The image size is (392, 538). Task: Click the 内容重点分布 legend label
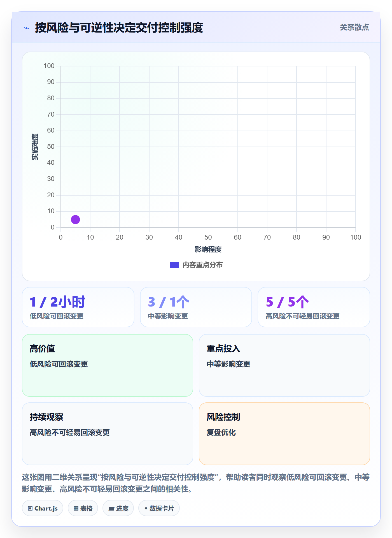pyautogui.click(x=202, y=265)
